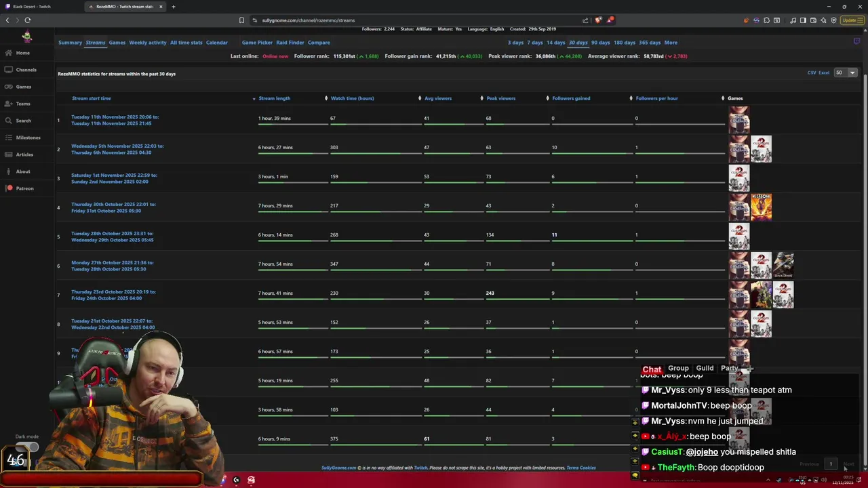Open the Games tab in the channel navigation
This screenshot has height=488, width=868.
(117, 43)
